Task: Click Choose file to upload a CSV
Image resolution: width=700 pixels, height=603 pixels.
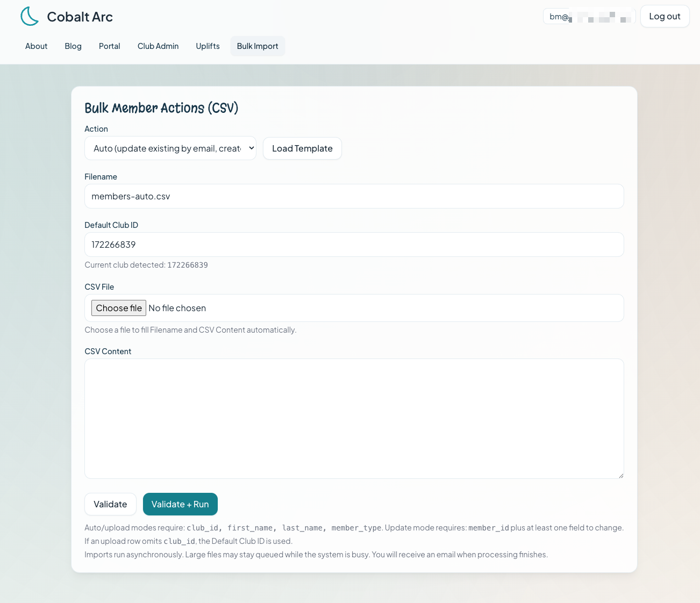Action: 118,308
